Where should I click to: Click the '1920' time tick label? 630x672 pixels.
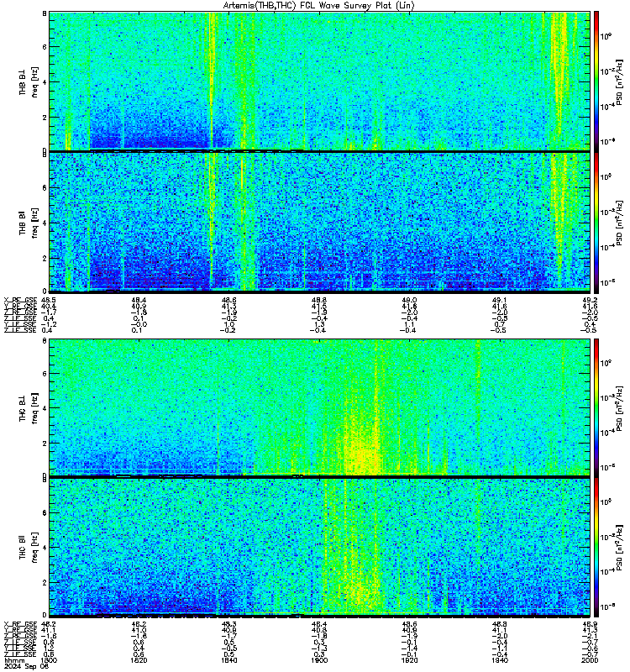click(409, 660)
